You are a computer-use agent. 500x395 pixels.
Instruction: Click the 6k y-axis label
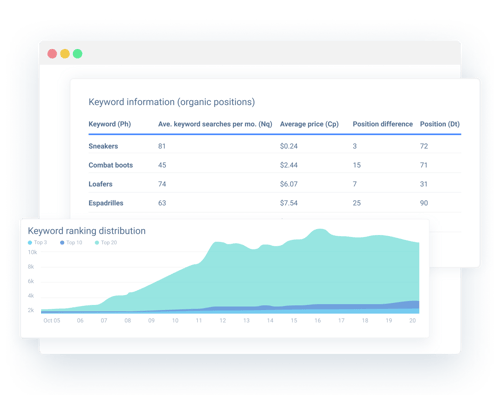point(31,281)
